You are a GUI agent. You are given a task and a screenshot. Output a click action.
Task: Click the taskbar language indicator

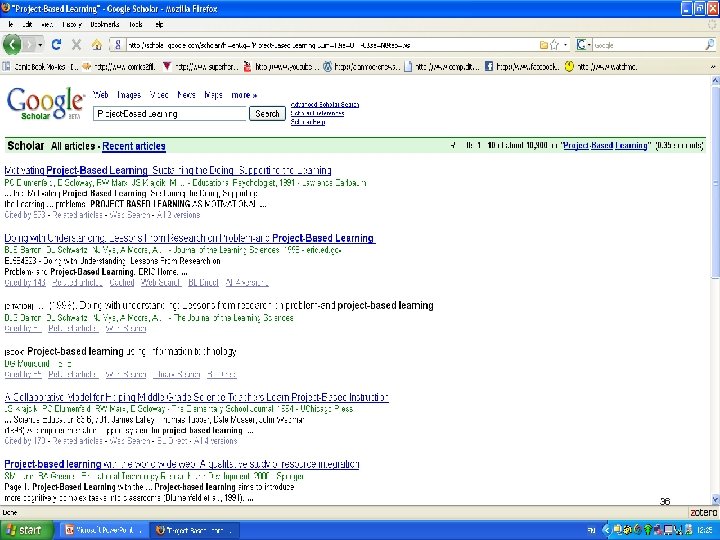tap(592, 530)
